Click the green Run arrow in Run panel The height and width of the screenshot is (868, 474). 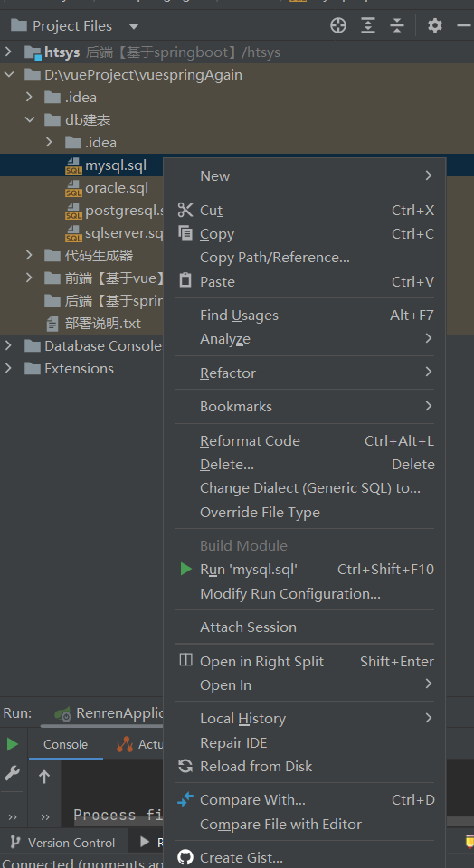click(12, 744)
